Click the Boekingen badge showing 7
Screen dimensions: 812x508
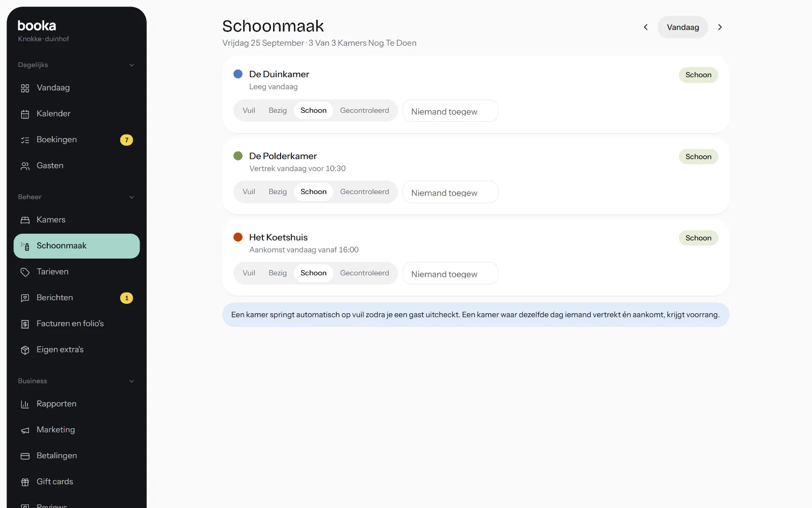(x=126, y=140)
